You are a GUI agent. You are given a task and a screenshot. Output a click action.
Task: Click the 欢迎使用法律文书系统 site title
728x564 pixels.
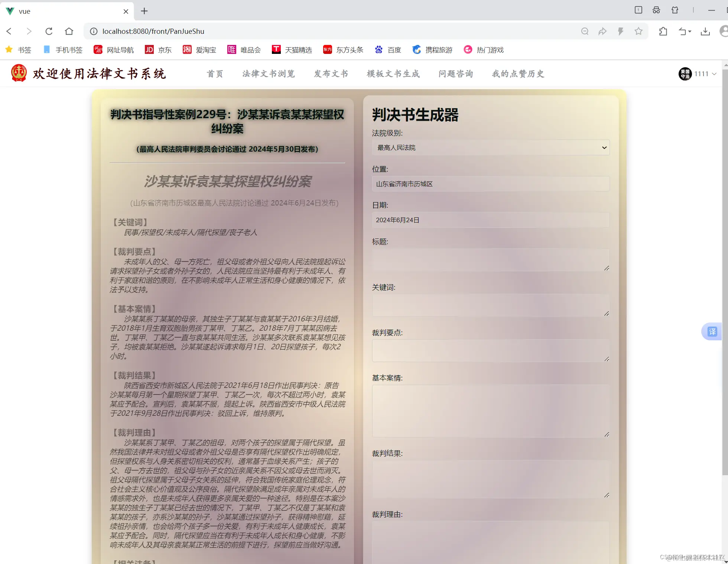click(x=100, y=74)
